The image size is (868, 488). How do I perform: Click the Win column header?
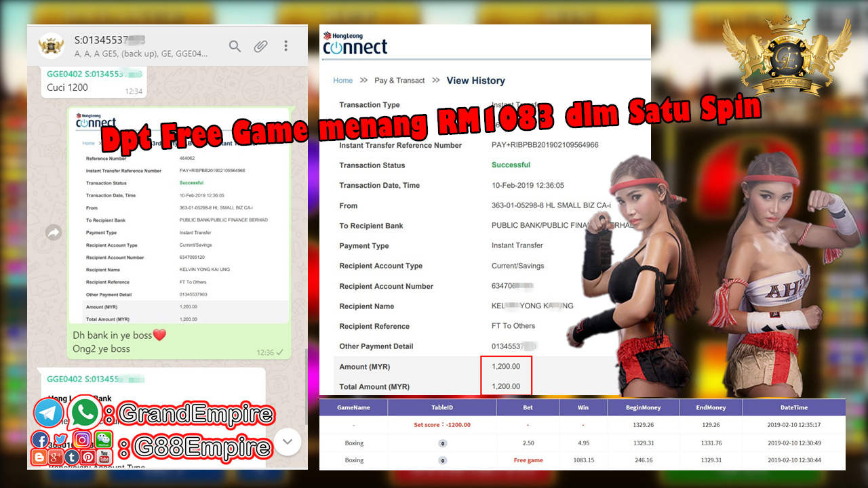pos(583,407)
